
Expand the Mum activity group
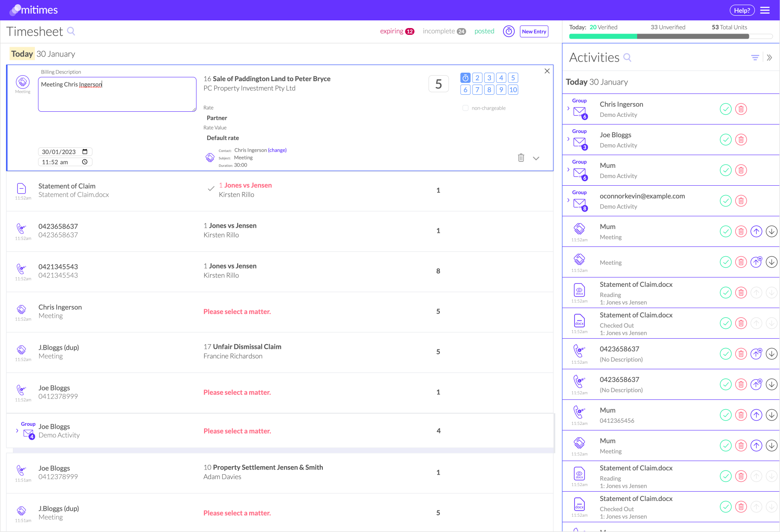coord(568,170)
